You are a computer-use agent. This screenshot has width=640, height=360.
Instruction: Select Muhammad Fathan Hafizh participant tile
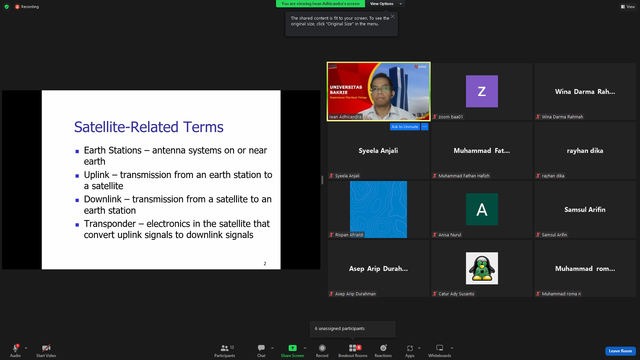pyautogui.click(x=482, y=151)
